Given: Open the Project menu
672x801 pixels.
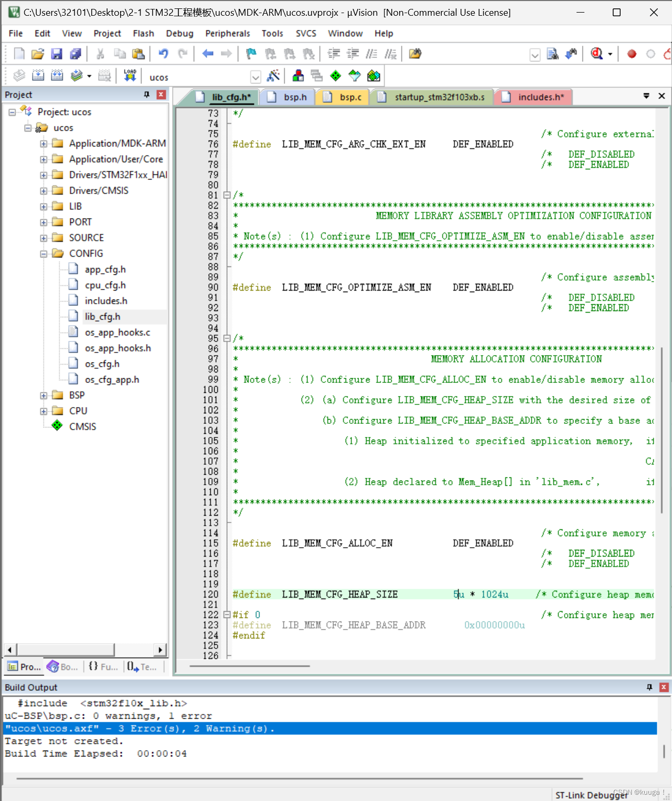Looking at the screenshot, I should point(107,33).
